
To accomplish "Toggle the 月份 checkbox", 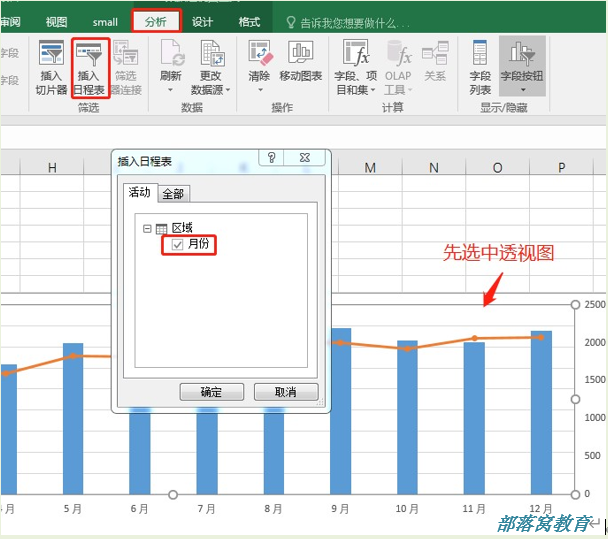I will coord(177,245).
